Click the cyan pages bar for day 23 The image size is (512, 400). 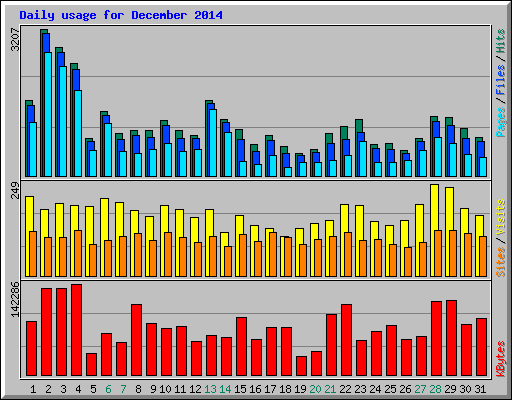click(x=363, y=159)
